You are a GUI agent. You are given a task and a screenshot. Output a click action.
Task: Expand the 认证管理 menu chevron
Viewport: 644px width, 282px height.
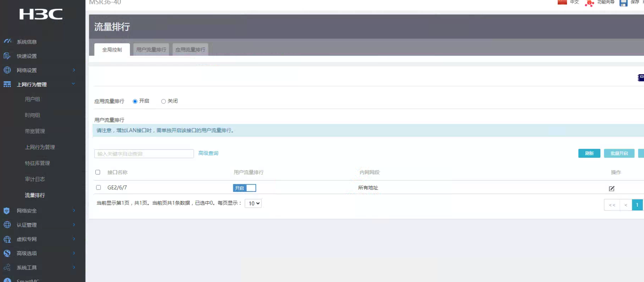pos(74,224)
